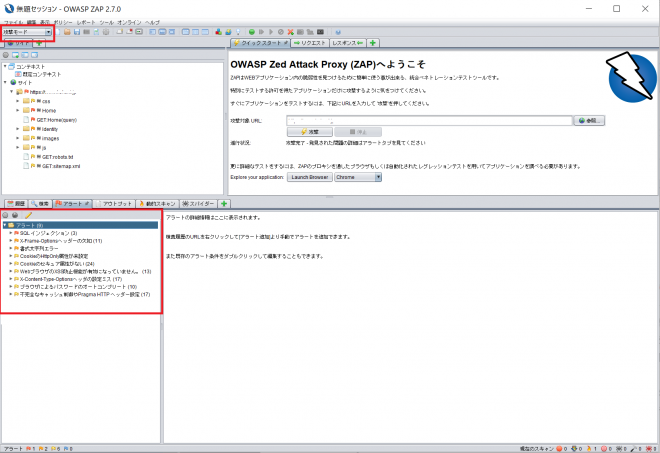
Task: Select 書式文字列エラー (format string error) alert
Action: point(39,248)
